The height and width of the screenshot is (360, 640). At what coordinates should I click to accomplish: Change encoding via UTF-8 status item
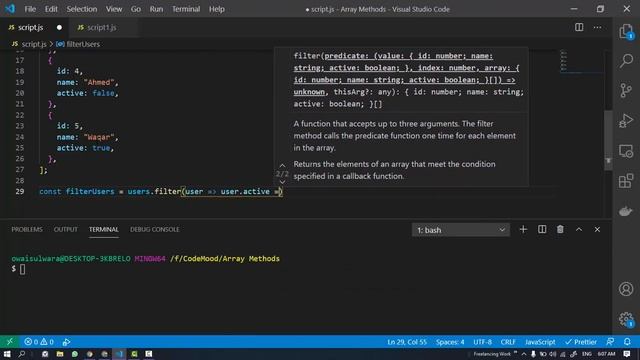tap(482, 342)
